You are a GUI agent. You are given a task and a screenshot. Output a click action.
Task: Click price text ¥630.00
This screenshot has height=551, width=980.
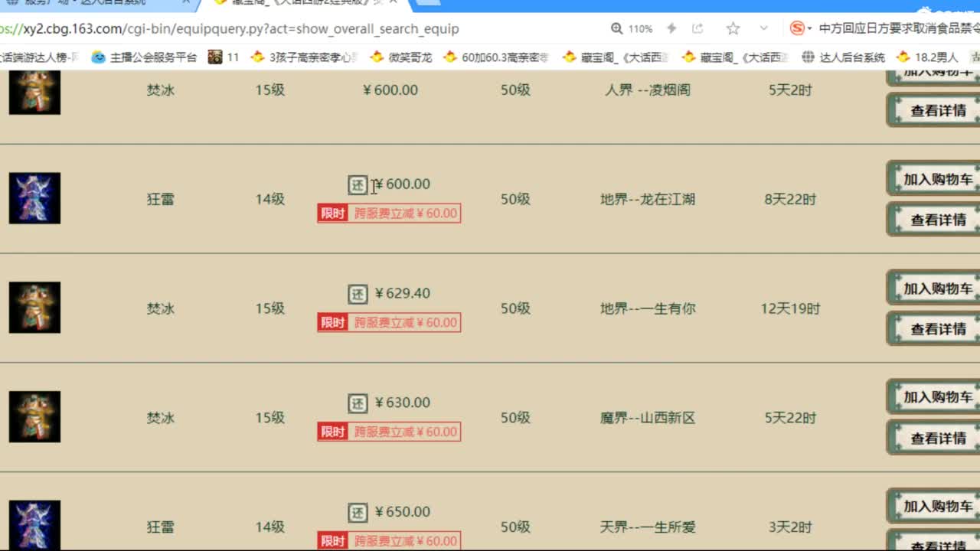point(403,403)
